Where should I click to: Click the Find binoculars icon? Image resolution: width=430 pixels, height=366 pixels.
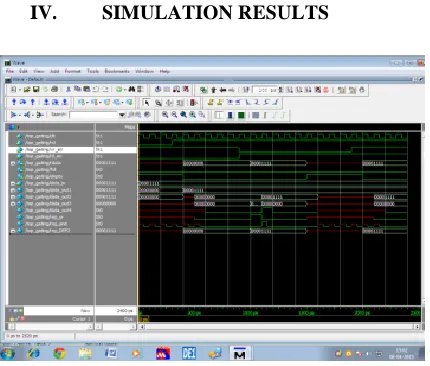click(x=132, y=89)
